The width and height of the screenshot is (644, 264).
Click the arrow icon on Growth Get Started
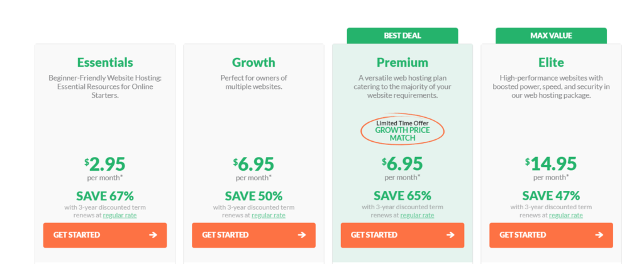pyautogui.click(x=301, y=235)
